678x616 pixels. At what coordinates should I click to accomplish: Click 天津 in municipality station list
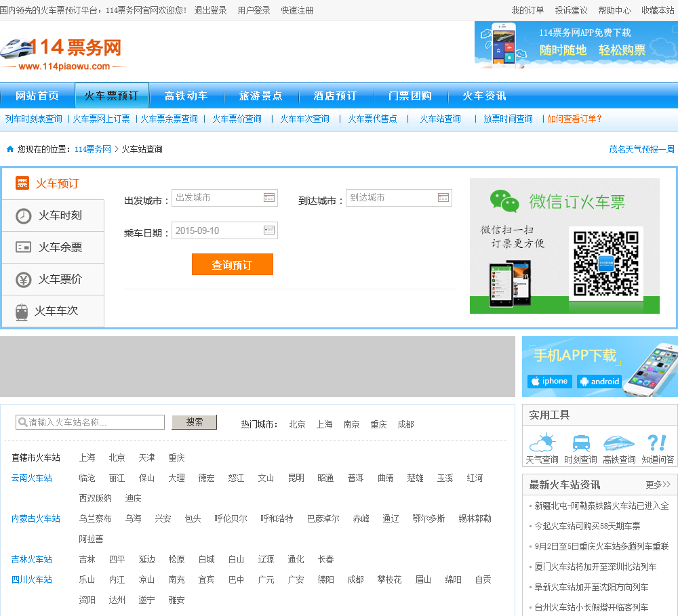pyautogui.click(x=146, y=458)
